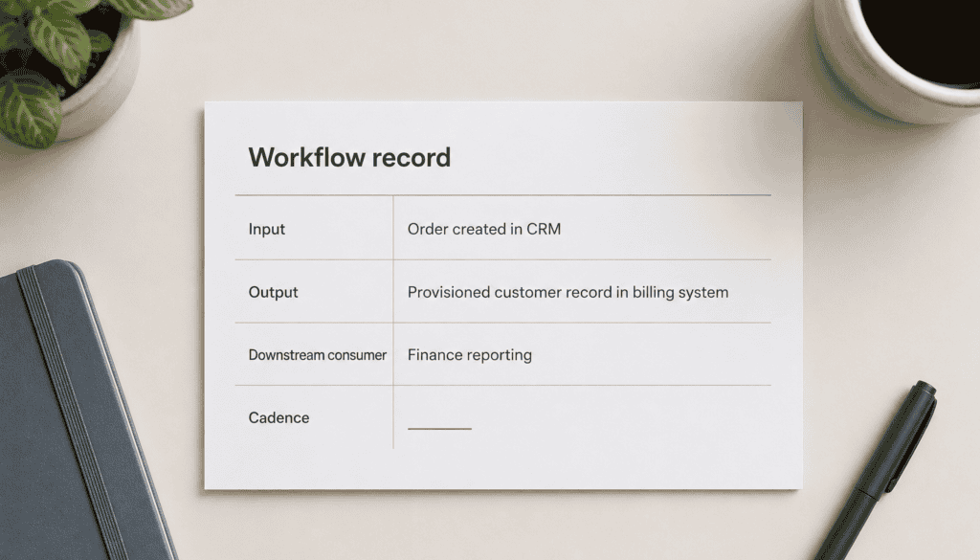Click the Finance reporting value
This screenshot has height=560, width=980.
click(x=470, y=355)
